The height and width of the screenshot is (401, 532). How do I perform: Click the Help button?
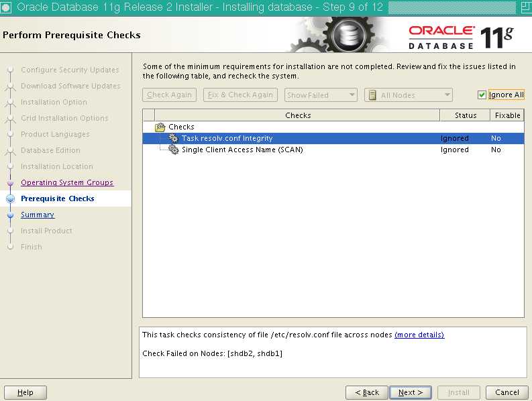pyautogui.click(x=25, y=392)
